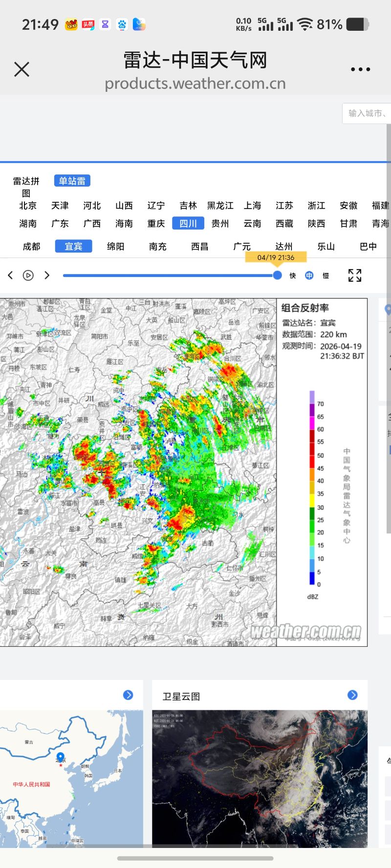This screenshot has width=391, height=868.
Task: Choose the 安徽 region
Action: pyautogui.click(x=349, y=206)
